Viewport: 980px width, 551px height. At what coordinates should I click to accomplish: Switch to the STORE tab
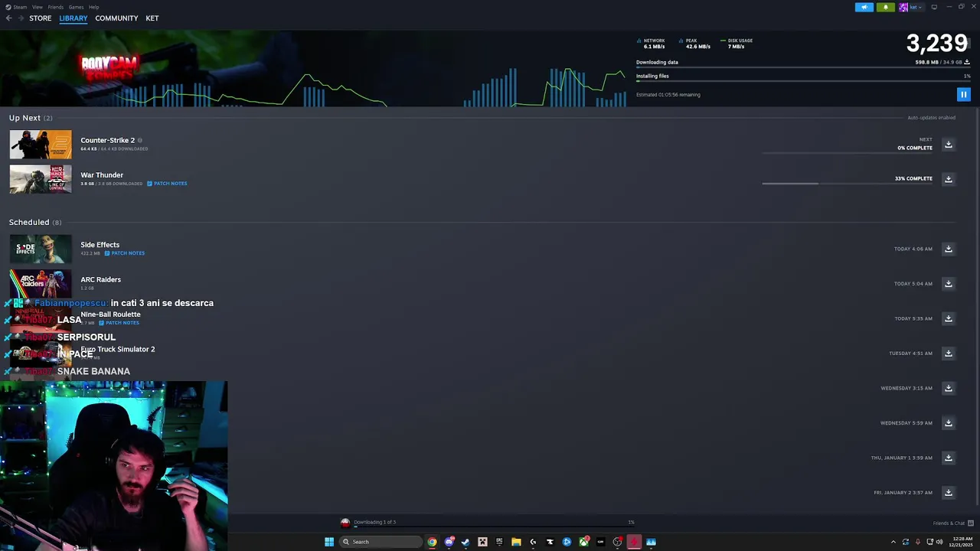[x=40, y=18]
